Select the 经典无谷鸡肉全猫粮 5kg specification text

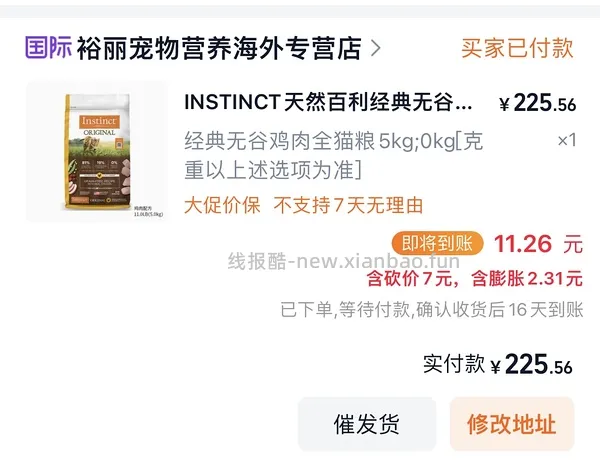tap(333, 155)
